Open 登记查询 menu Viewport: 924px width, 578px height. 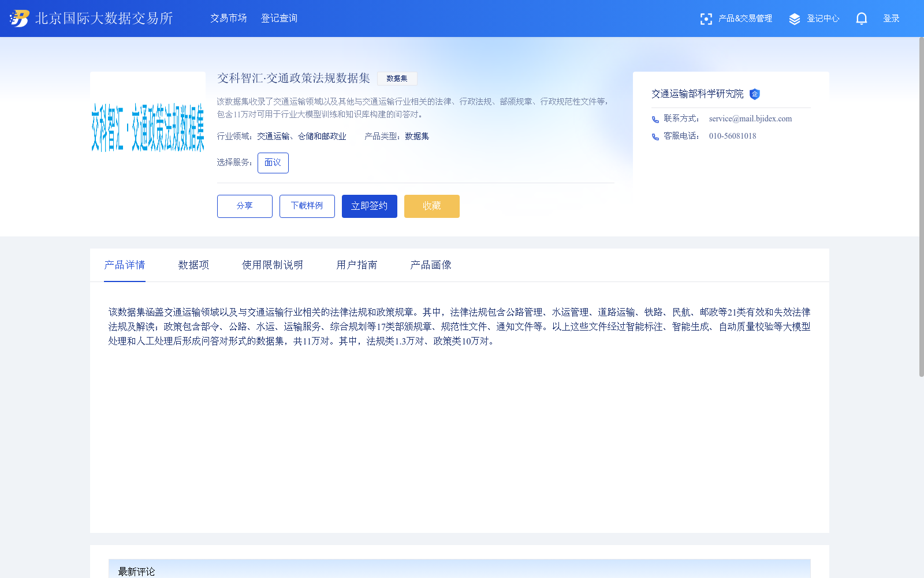pos(280,18)
